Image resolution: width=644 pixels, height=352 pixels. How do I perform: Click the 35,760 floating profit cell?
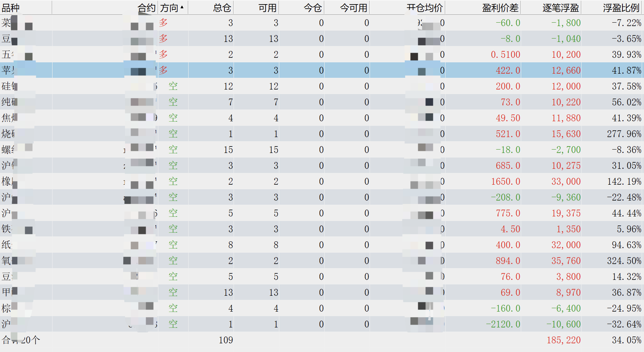566,261
